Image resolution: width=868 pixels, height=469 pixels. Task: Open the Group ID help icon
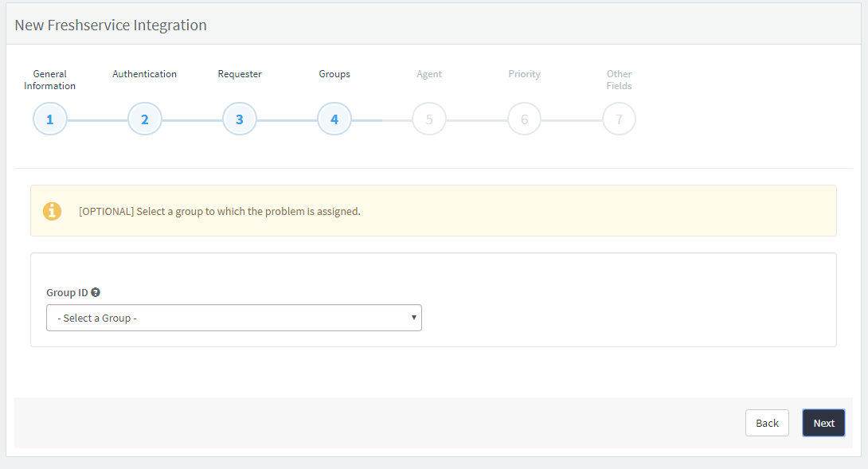(96, 292)
